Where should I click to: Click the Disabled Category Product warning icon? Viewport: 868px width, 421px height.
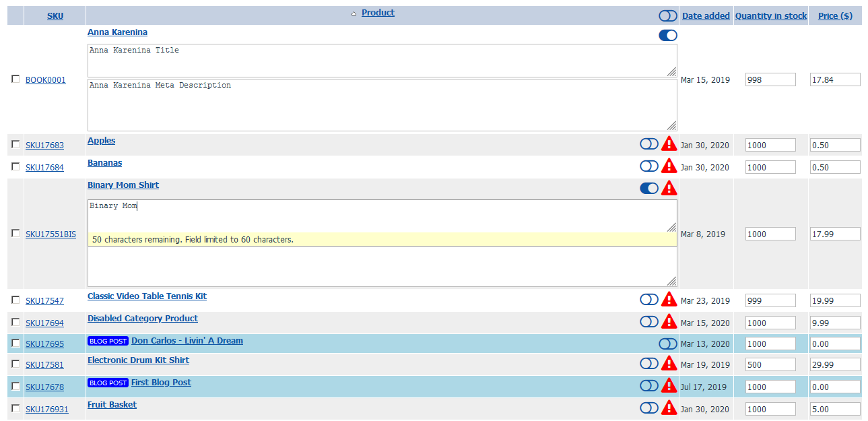click(x=669, y=321)
